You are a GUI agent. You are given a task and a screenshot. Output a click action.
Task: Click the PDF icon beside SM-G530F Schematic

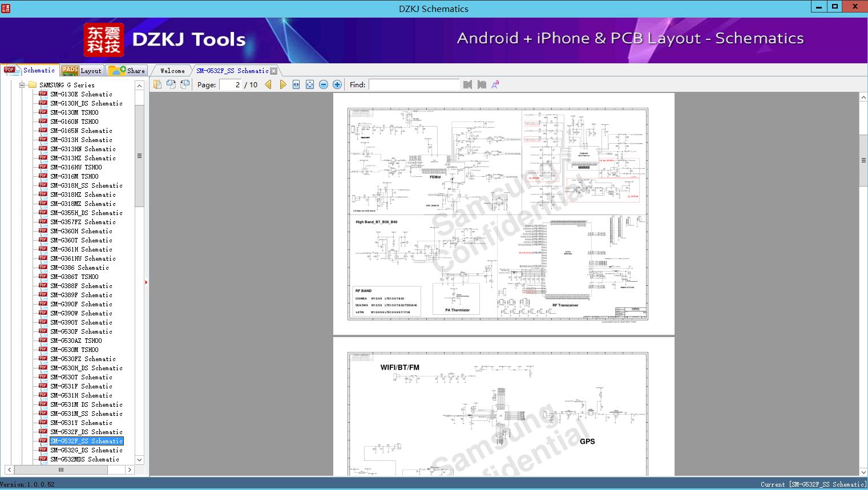tap(43, 331)
